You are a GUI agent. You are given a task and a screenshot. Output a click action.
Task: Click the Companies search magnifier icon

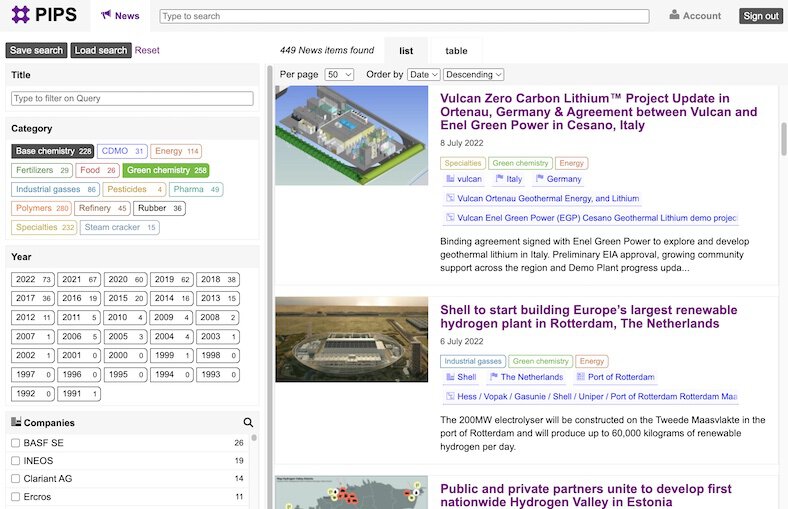[x=248, y=423]
